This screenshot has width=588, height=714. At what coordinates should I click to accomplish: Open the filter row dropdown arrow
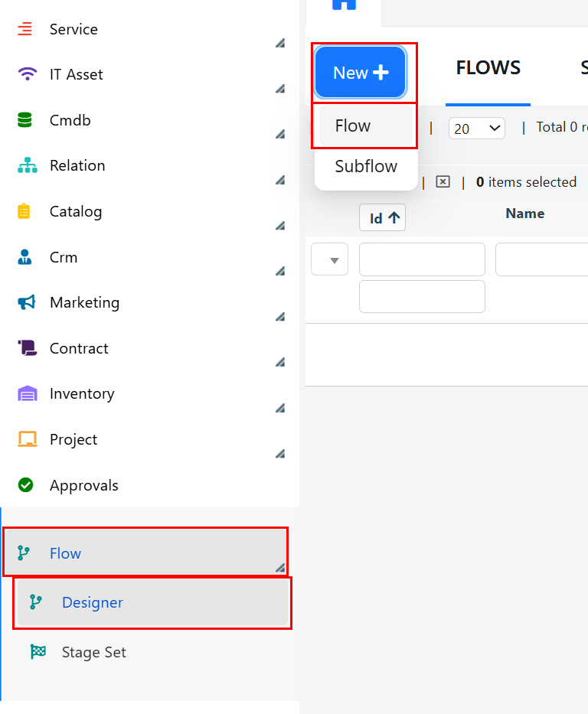point(330,259)
